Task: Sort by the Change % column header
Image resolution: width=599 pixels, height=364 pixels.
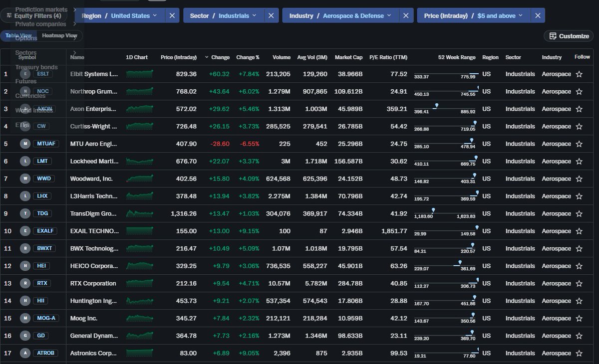Action: 248,57
